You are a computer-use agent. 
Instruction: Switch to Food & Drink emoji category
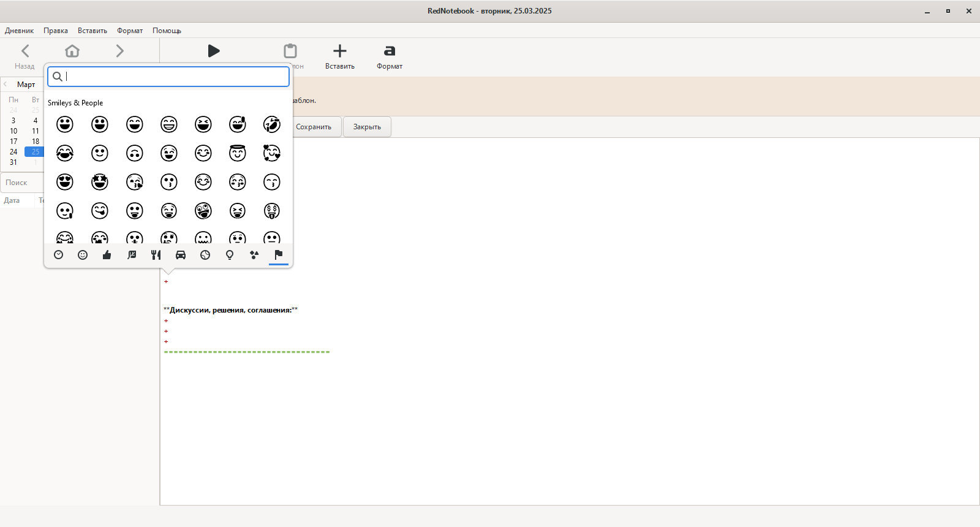pos(156,255)
